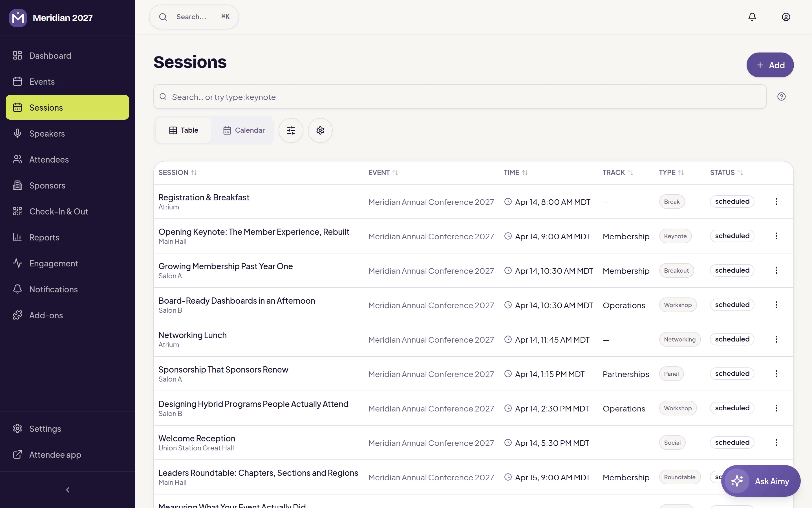Open Reports from sidebar

point(67,237)
